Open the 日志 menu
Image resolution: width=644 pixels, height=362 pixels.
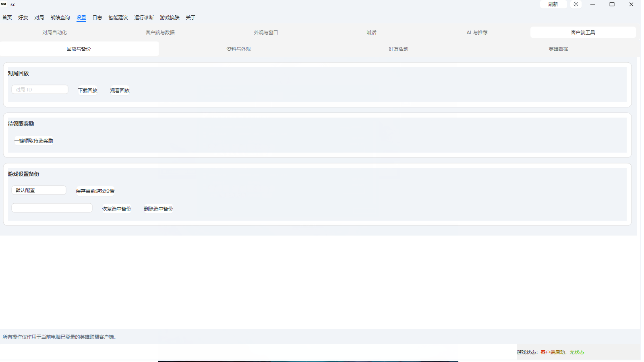pyautogui.click(x=97, y=18)
